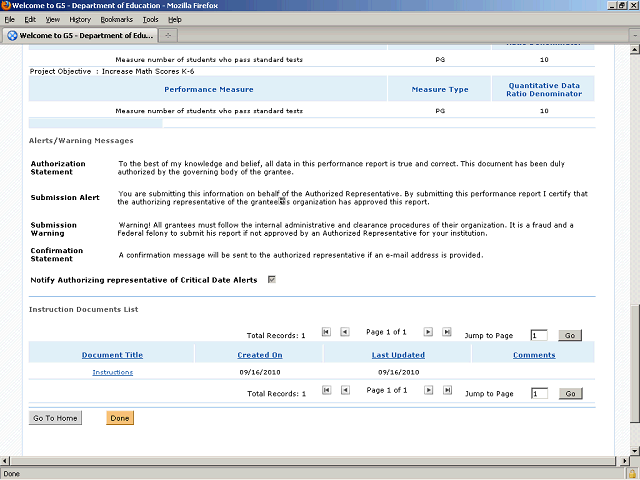
Task: Go to last page in upper pagination
Action: 447,332
